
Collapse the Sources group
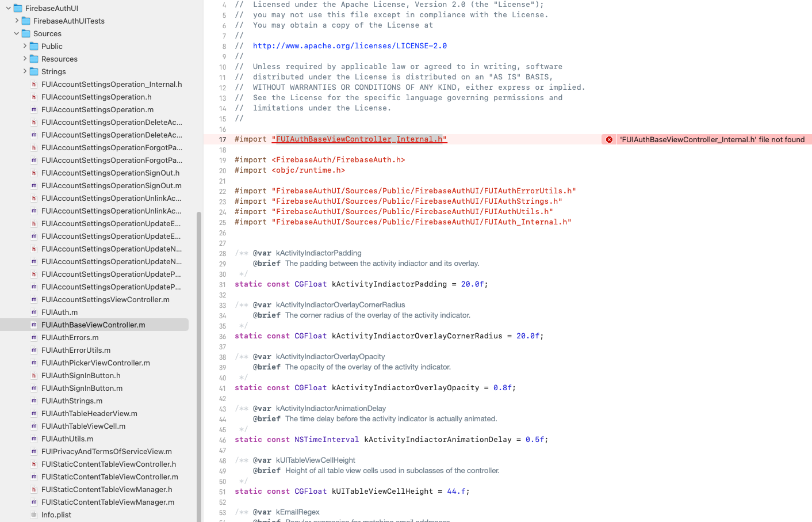[16, 33]
